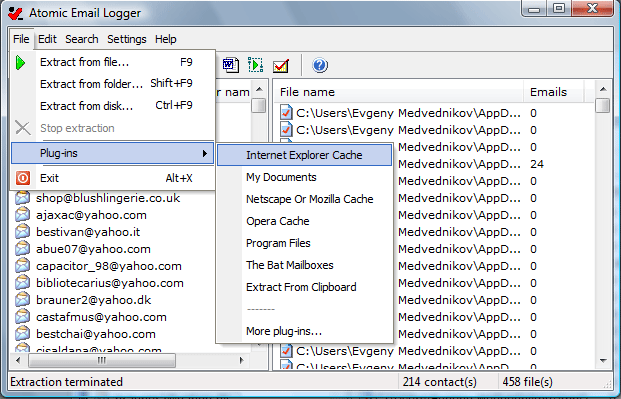Expand the Plug-ins submenu arrow
The width and height of the screenshot is (621, 399).
click(x=204, y=153)
